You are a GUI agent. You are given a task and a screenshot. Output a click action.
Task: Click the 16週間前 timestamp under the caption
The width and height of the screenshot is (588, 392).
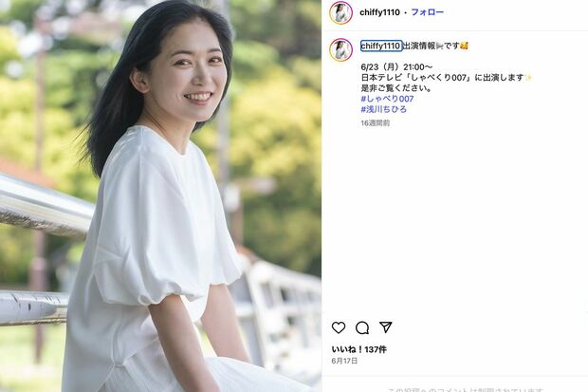click(375, 122)
